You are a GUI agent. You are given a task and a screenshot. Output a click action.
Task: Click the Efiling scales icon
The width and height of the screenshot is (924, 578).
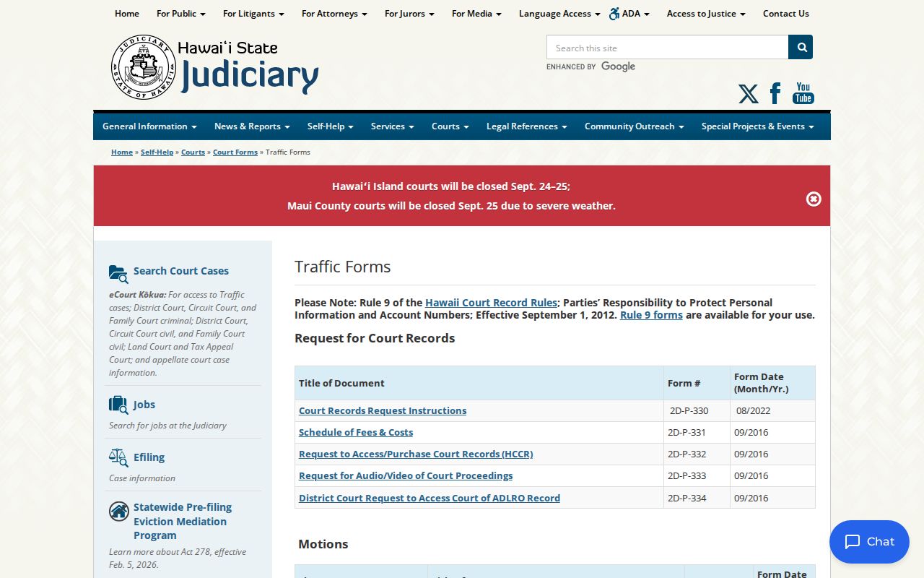(118, 457)
